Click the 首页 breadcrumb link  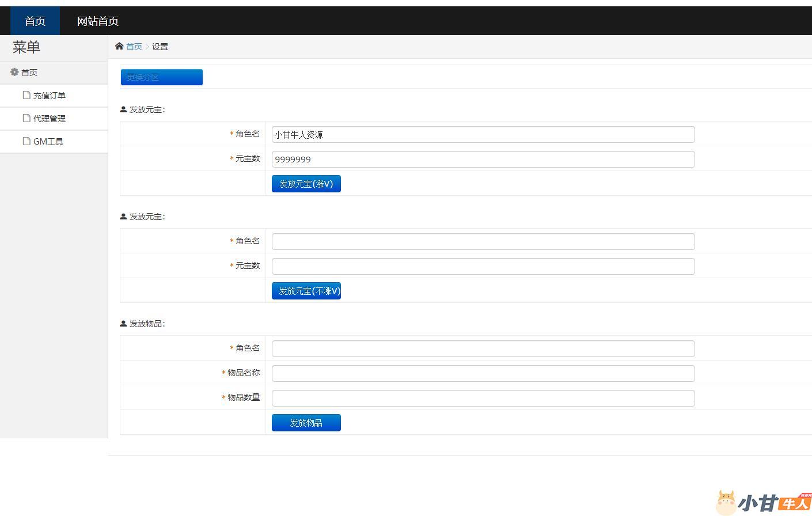pyautogui.click(x=134, y=47)
